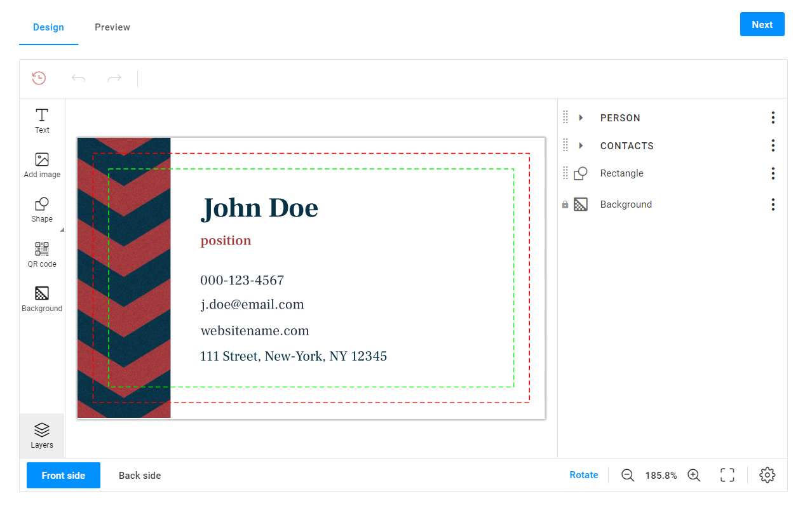
Task: Toggle fullscreen canvas view
Action: [x=727, y=474]
